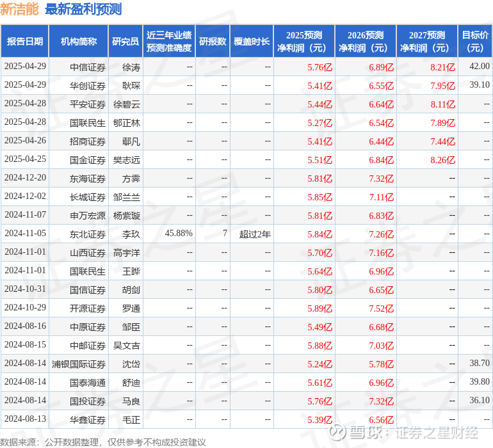Click 5.27亿 forecast value
493x448 pixels.
coord(319,123)
